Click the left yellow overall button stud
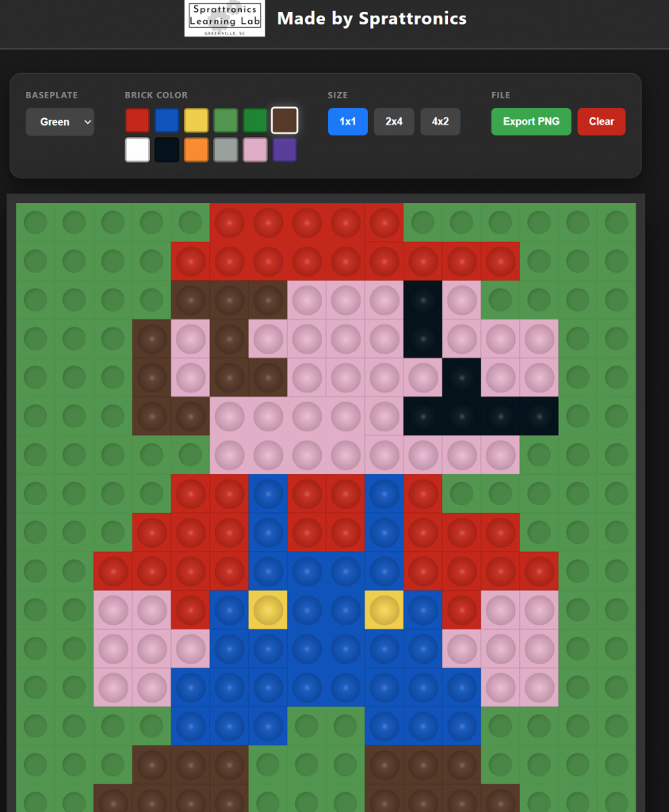Screen dimensions: 669x812 pyautogui.click(x=268, y=610)
